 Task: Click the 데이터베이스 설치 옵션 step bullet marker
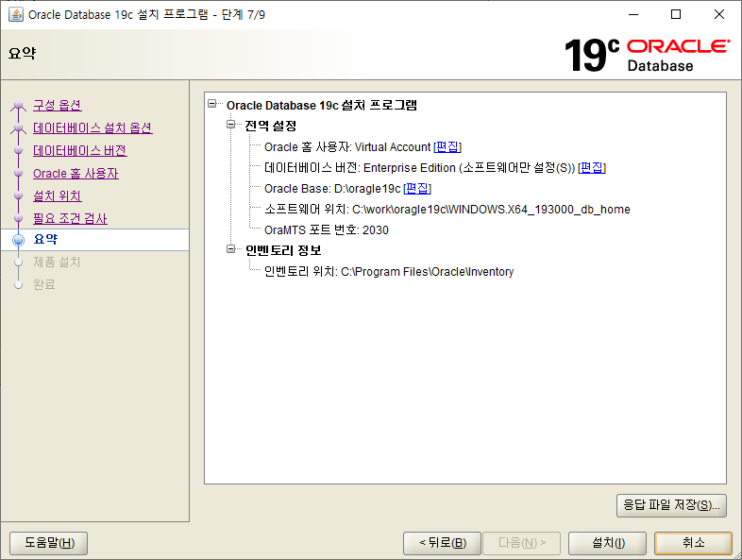19,127
